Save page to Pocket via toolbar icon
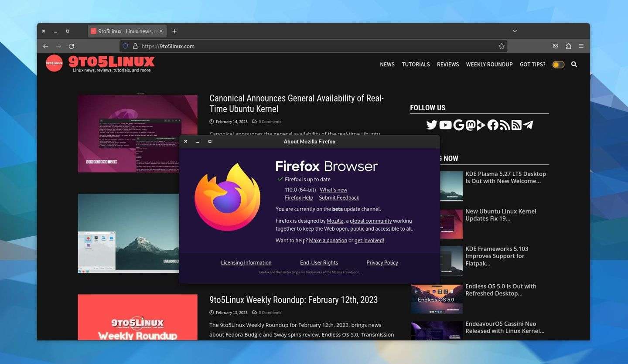This screenshot has width=628, height=364. coord(556,46)
